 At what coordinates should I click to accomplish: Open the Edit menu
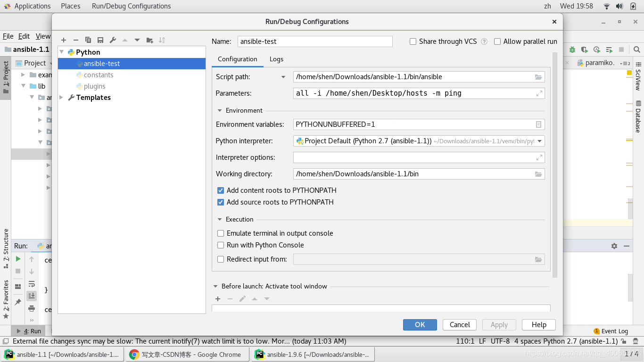(24, 36)
